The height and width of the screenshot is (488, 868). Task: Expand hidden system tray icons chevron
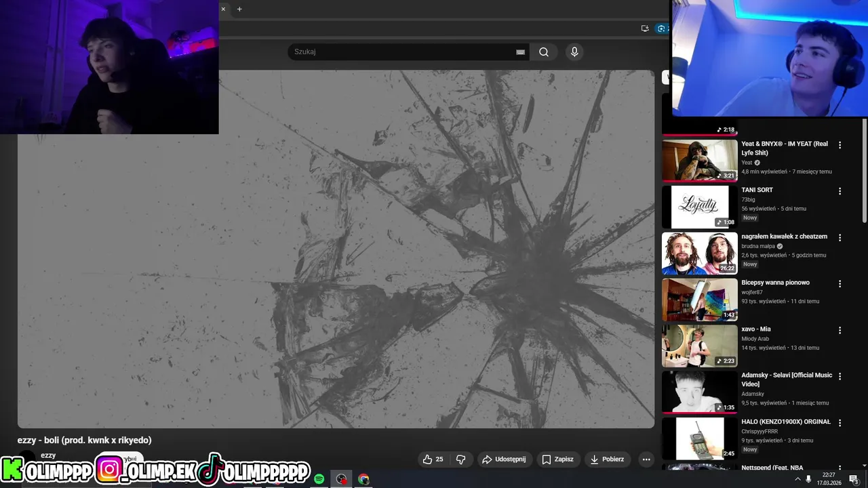tap(797, 479)
